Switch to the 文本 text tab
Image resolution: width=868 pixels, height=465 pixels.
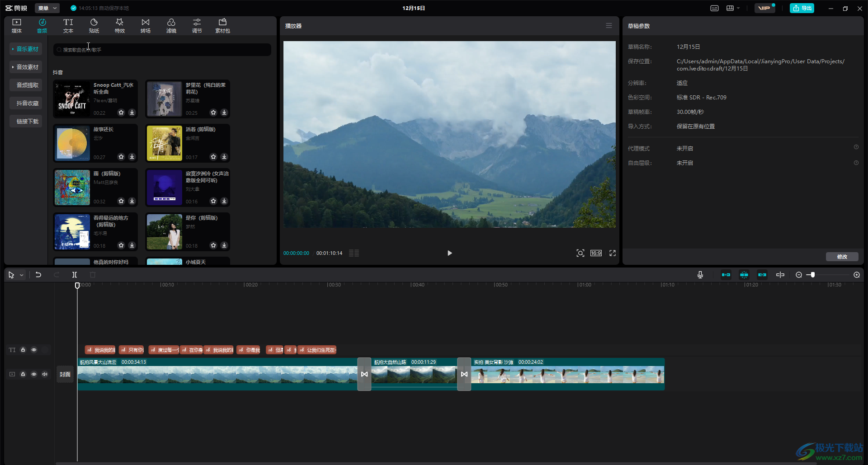(68, 26)
